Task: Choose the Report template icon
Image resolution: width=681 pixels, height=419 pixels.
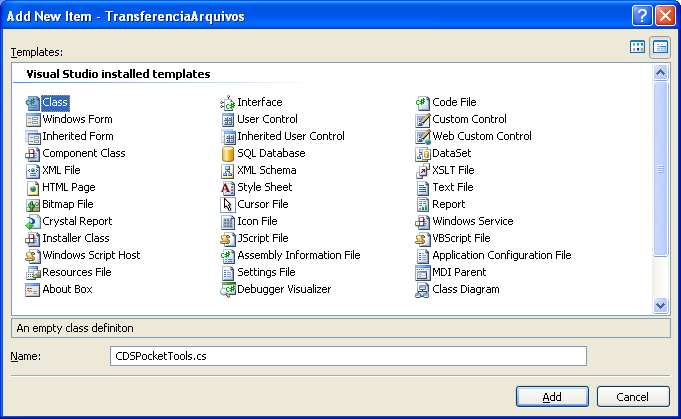Action: 423,205
